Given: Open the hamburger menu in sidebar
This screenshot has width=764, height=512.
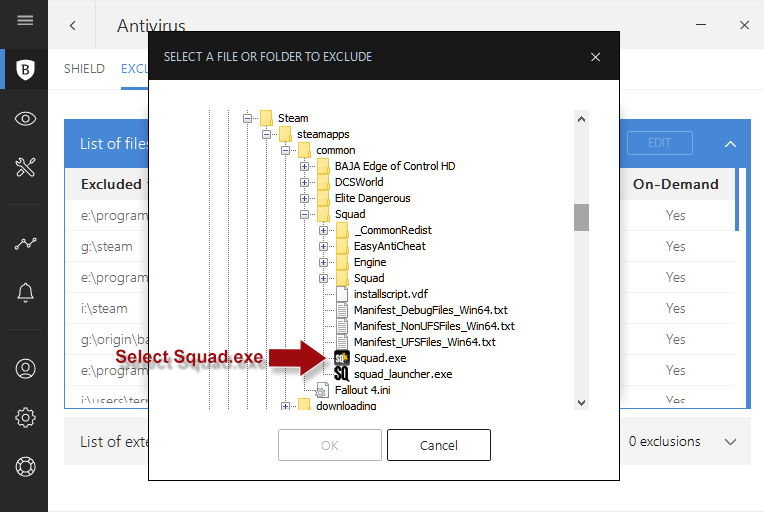Looking at the screenshot, I should coord(25,20).
